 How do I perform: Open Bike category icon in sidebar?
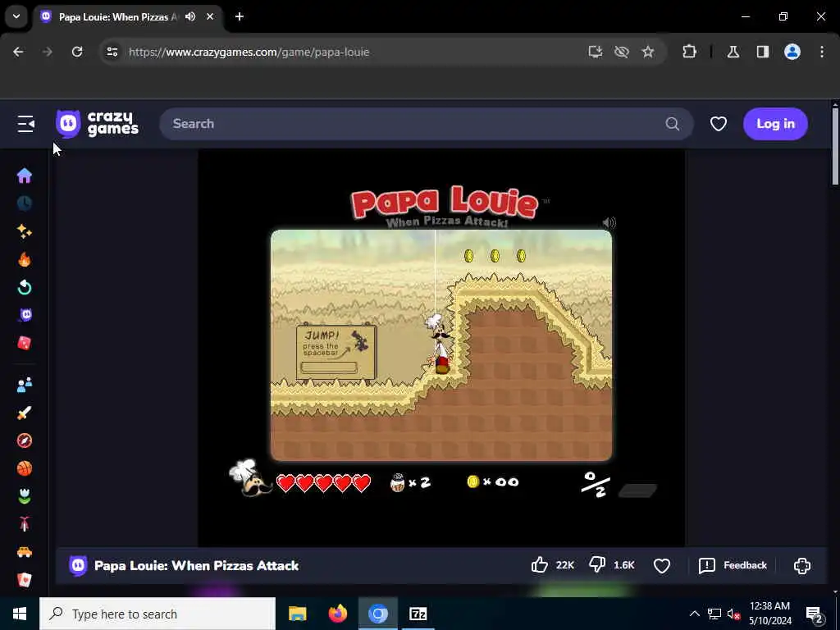[24, 524]
